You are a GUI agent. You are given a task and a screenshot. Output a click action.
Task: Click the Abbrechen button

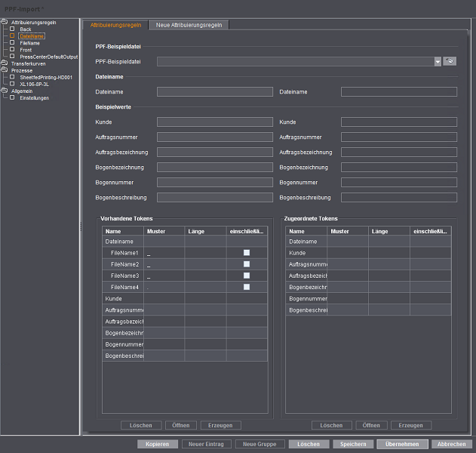pyautogui.click(x=451, y=444)
